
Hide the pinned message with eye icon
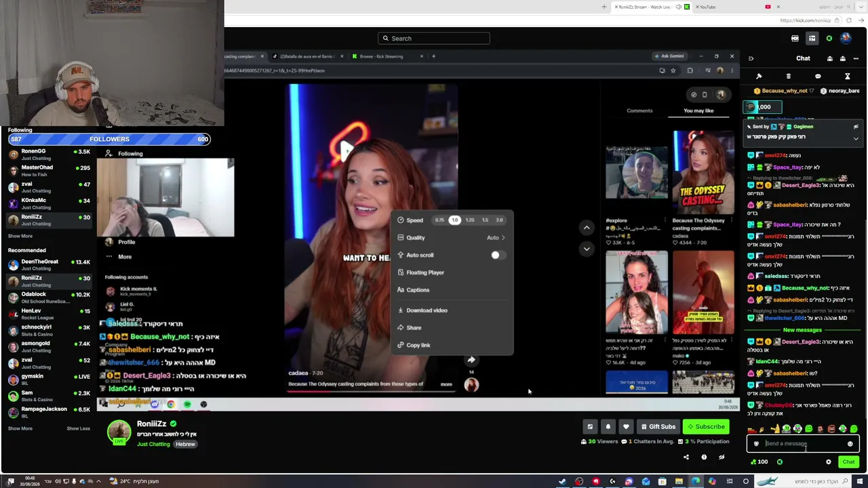point(856,127)
